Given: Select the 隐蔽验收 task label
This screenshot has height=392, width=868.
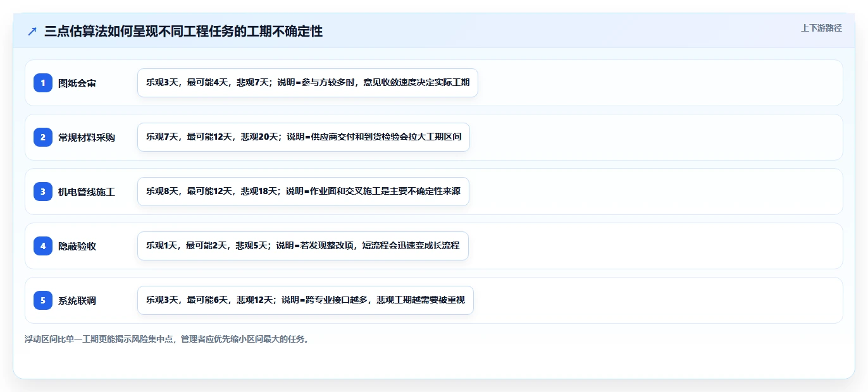Looking at the screenshot, I should [77, 246].
